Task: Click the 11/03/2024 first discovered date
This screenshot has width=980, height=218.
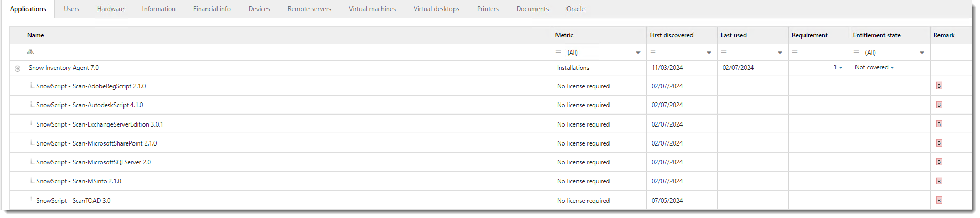Action: click(x=667, y=68)
